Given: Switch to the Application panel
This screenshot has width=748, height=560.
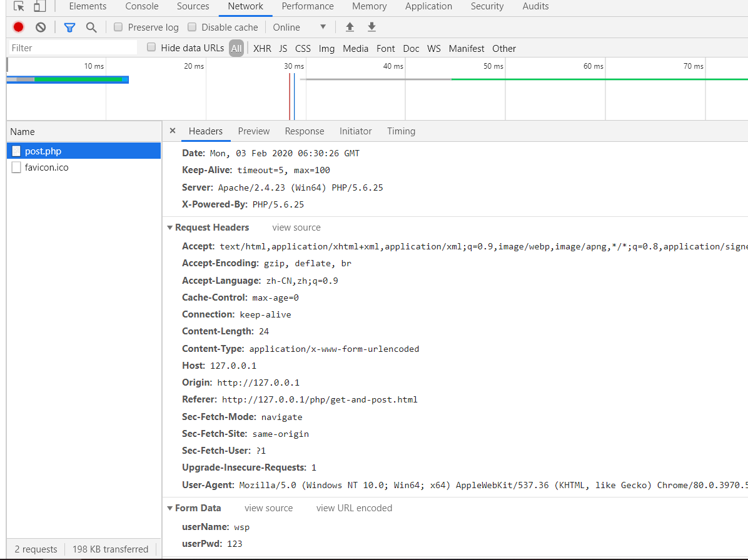Looking at the screenshot, I should pyautogui.click(x=428, y=6).
